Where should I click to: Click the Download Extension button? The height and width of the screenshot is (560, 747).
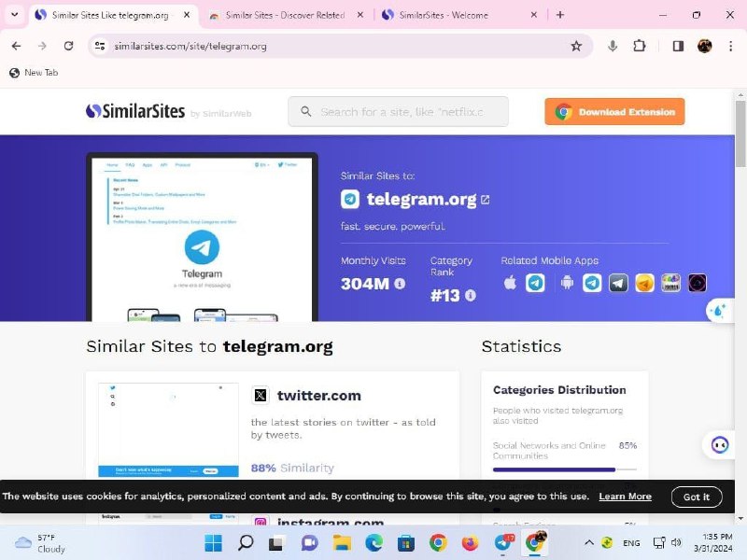point(614,112)
